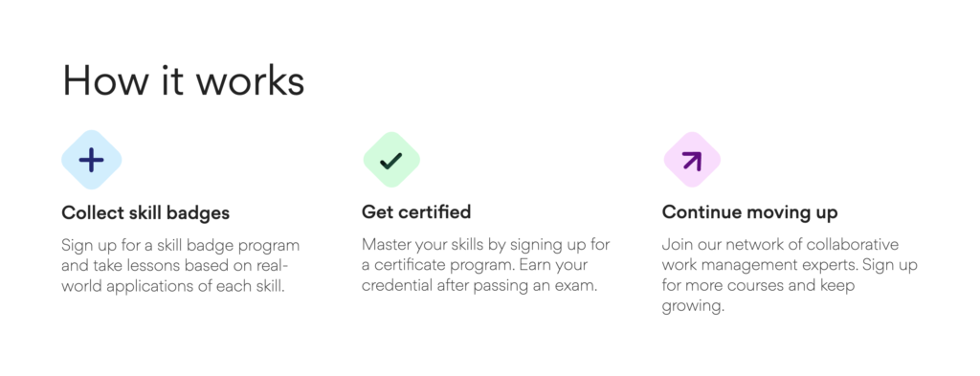This screenshot has width=980, height=376.
Task: Click the purple diagonal arrow icon
Action: coord(692,161)
